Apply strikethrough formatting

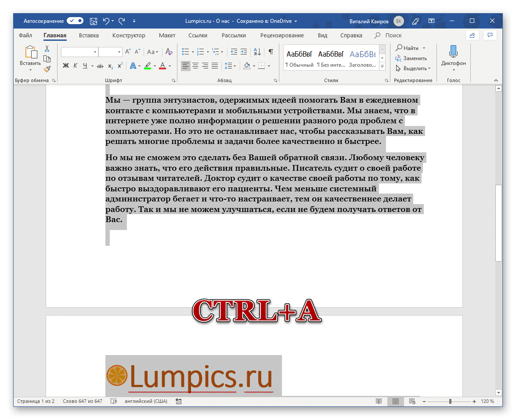pos(101,66)
